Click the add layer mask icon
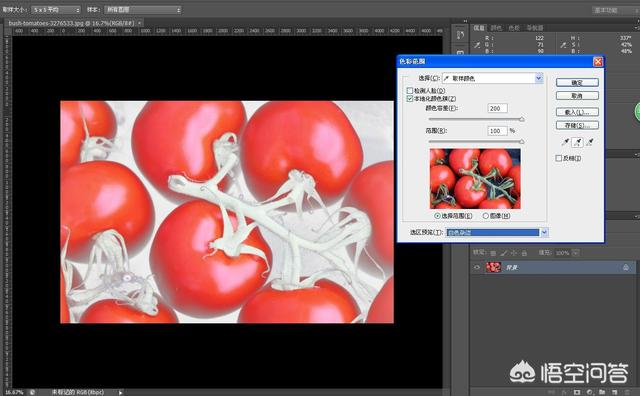Screen dimensions: 640x396 577,392
